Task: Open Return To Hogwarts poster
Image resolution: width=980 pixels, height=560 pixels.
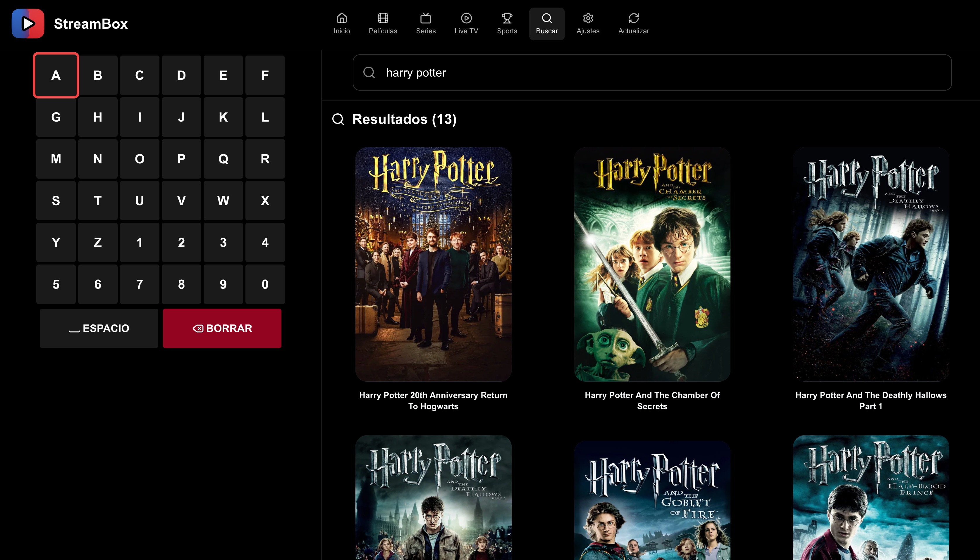Action: click(x=433, y=264)
